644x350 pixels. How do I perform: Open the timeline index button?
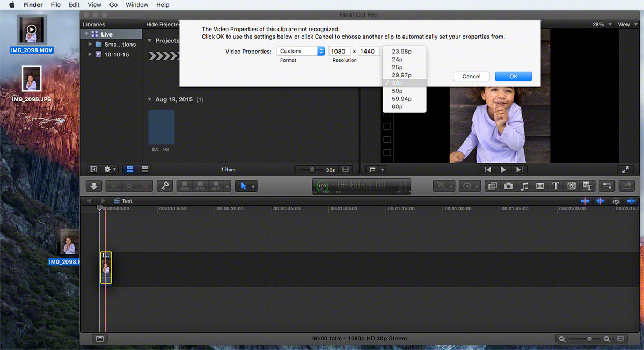point(100,339)
